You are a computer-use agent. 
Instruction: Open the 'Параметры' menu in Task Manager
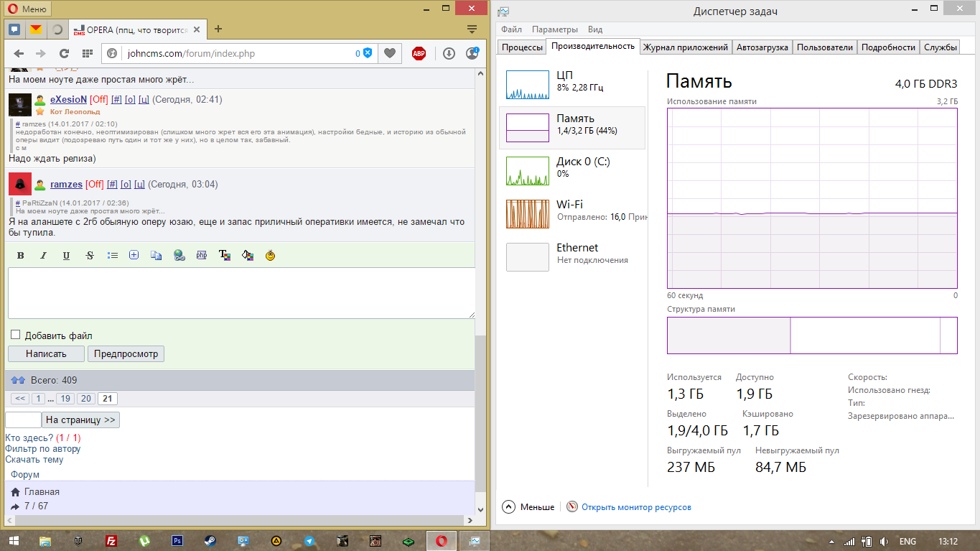coord(554,29)
